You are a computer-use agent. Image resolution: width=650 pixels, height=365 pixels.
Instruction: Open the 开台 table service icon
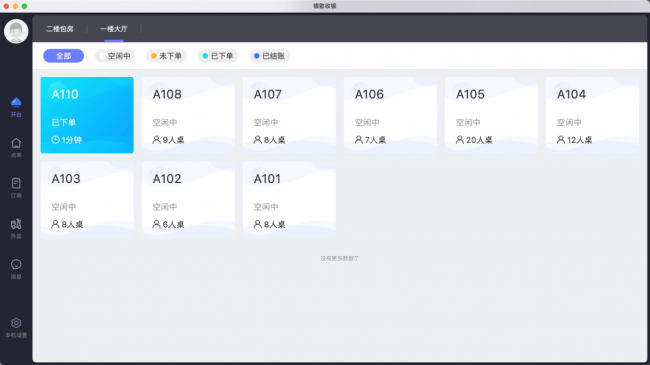tap(16, 102)
